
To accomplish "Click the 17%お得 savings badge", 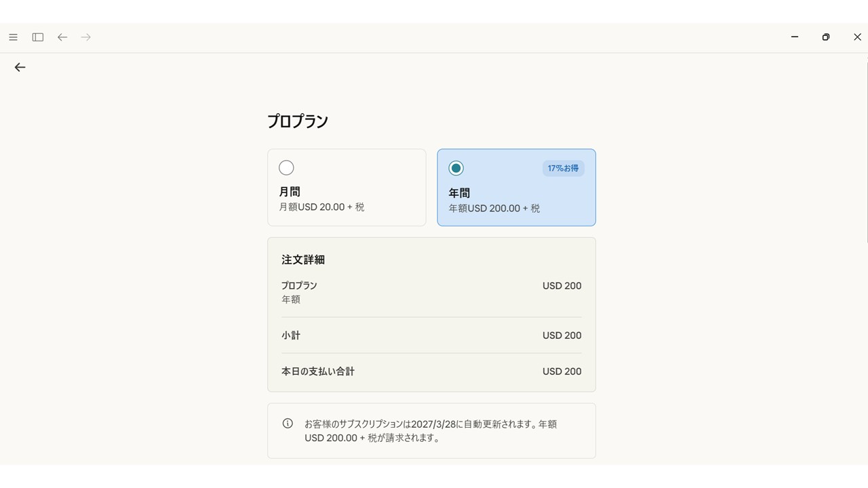I will tap(563, 168).
